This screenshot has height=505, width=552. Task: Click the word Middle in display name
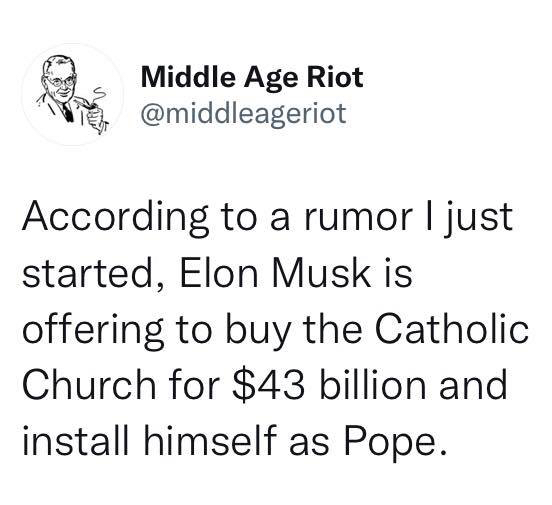(188, 77)
